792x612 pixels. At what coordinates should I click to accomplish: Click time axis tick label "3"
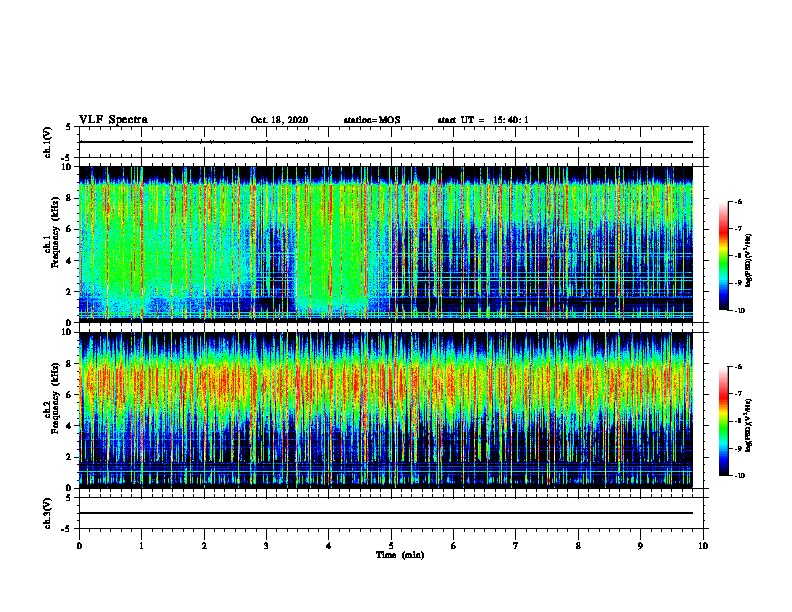click(x=266, y=546)
